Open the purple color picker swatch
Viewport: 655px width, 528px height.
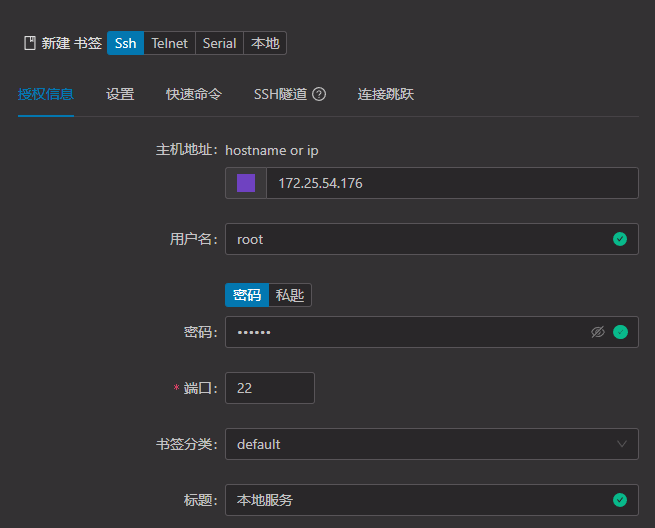click(246, 183)
